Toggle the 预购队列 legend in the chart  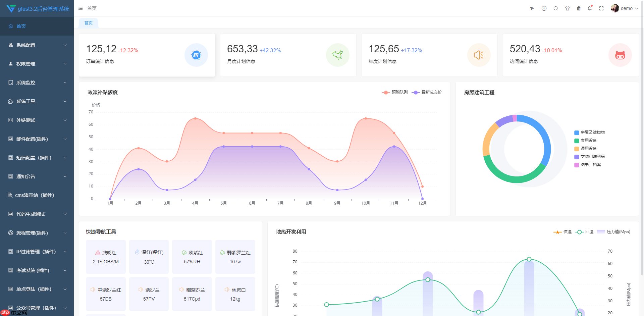395,92
